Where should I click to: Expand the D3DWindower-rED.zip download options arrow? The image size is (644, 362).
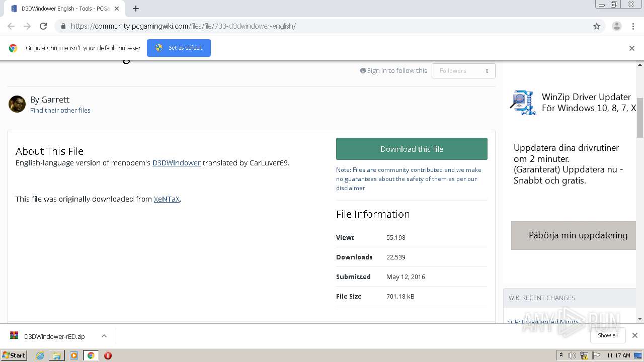(104, 336)
